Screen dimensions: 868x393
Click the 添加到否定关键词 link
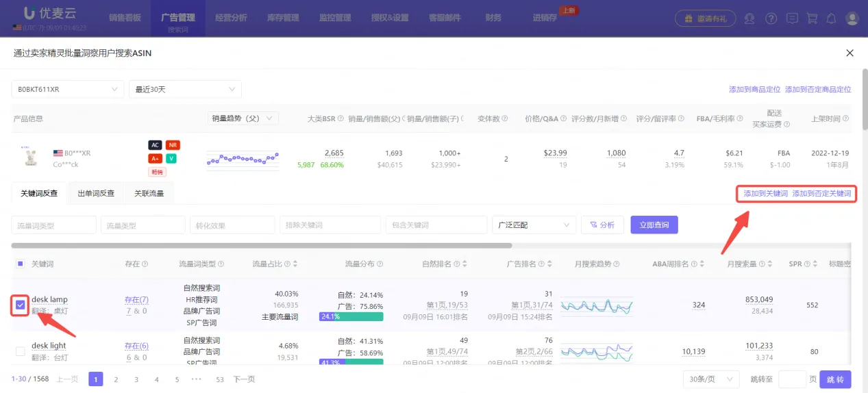pyautogui.click(x=821, y=194)
